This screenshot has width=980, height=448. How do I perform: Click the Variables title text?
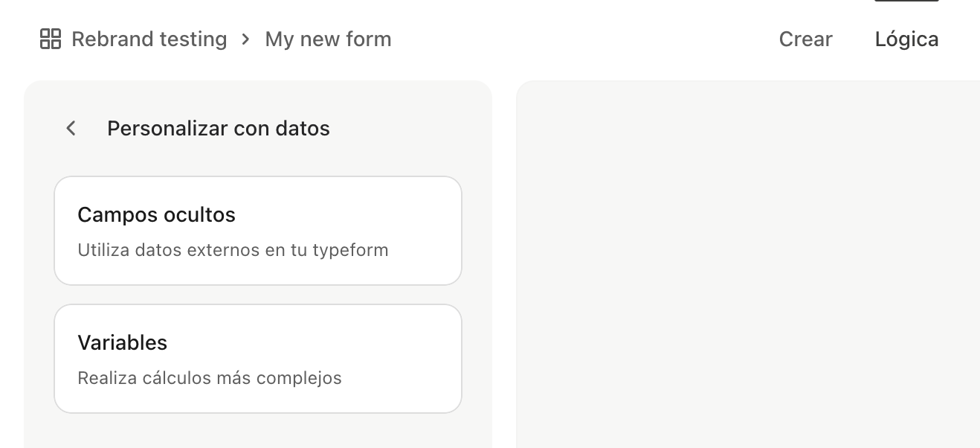(123, 343)
